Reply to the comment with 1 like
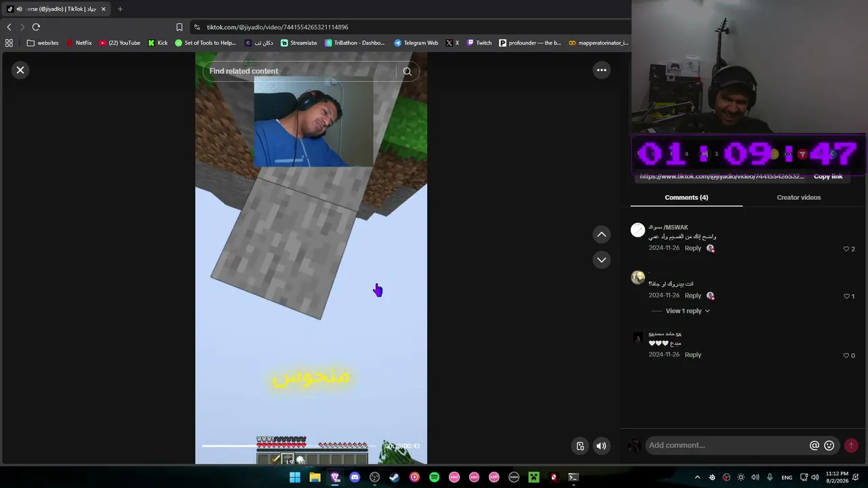This screenshot has height=488, width=868. [x=692, y=296]
